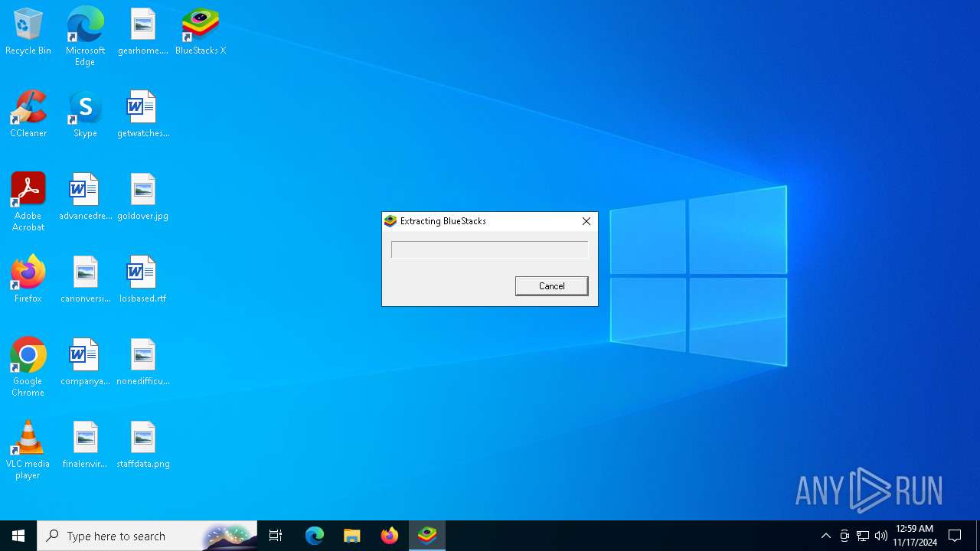Click the taskbar search box
Image resolution: width=980 pixels, height=551 pixels.
point(147,536)
